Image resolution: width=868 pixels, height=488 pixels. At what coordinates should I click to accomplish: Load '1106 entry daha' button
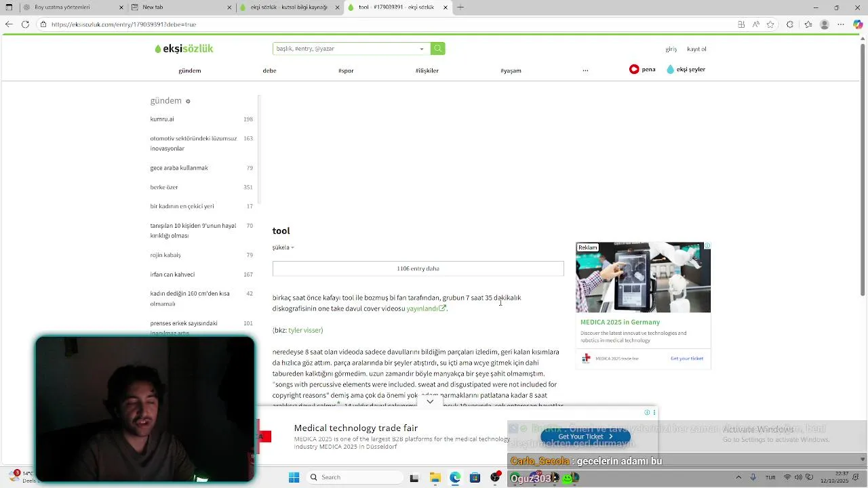coord(418,268)
